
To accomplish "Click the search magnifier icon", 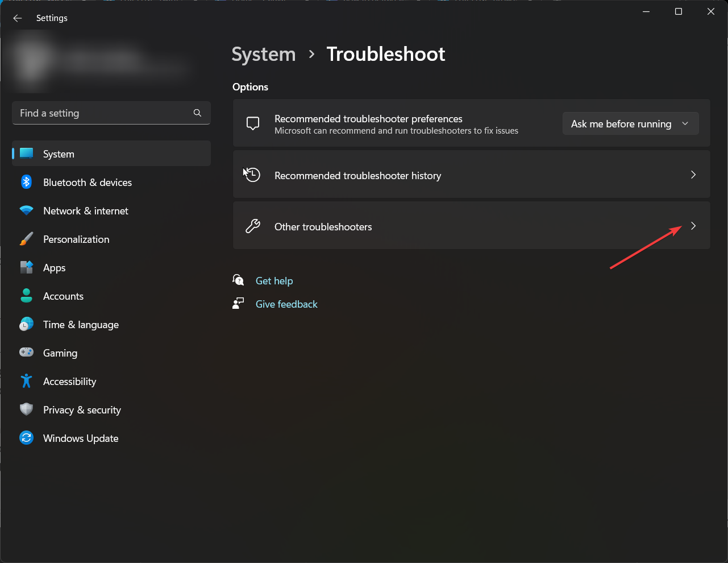I will pos(197,113).
